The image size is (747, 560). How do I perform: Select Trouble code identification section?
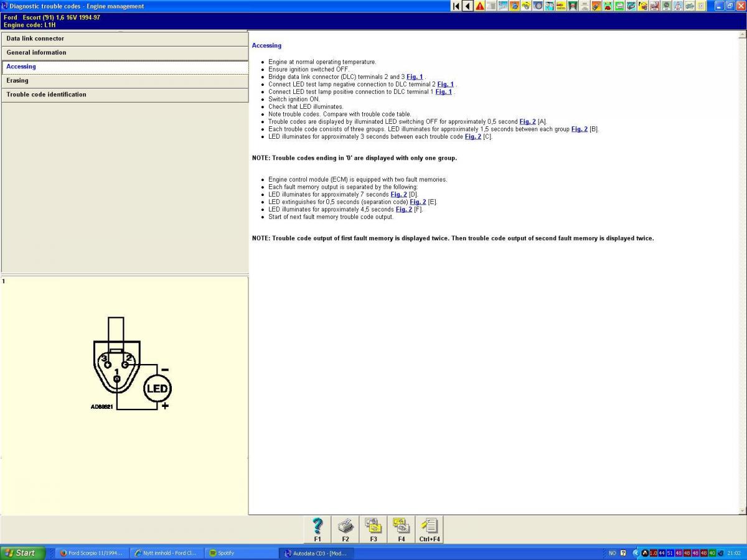(x=125, y=95)
